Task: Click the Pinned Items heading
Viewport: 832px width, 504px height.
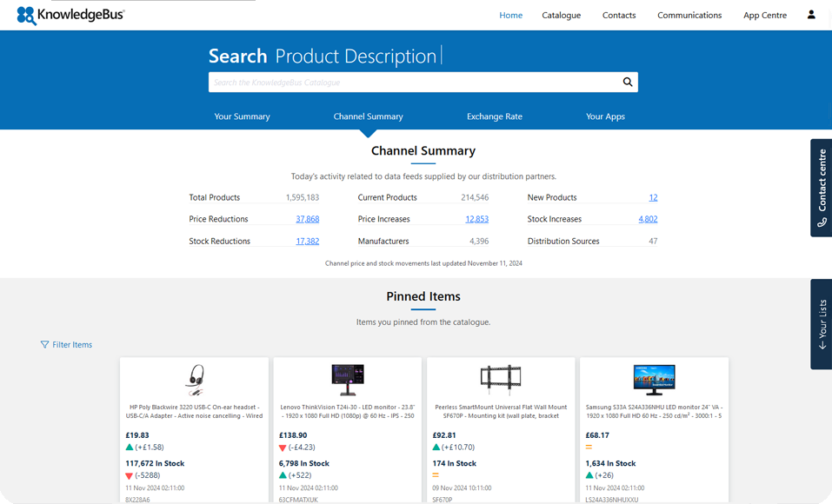Action: pyautogui.click(x=423, y=296)
